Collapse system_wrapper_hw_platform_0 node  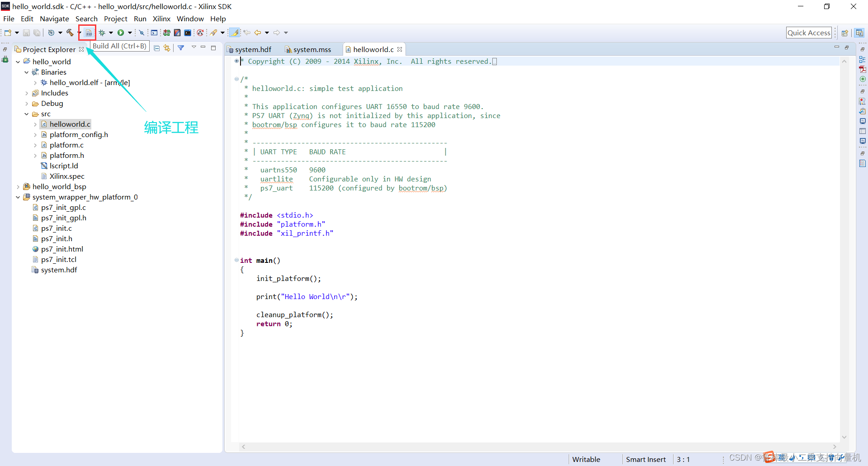coord(18,197)
